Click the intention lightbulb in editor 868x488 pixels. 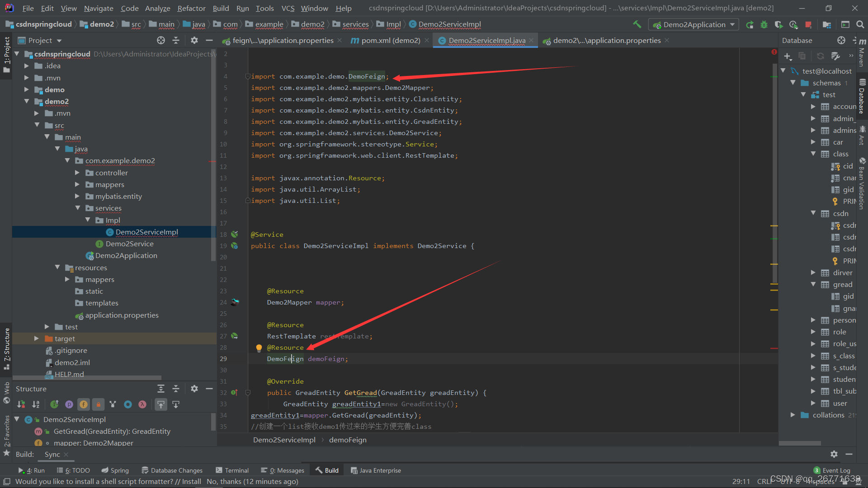coord(259,348)
